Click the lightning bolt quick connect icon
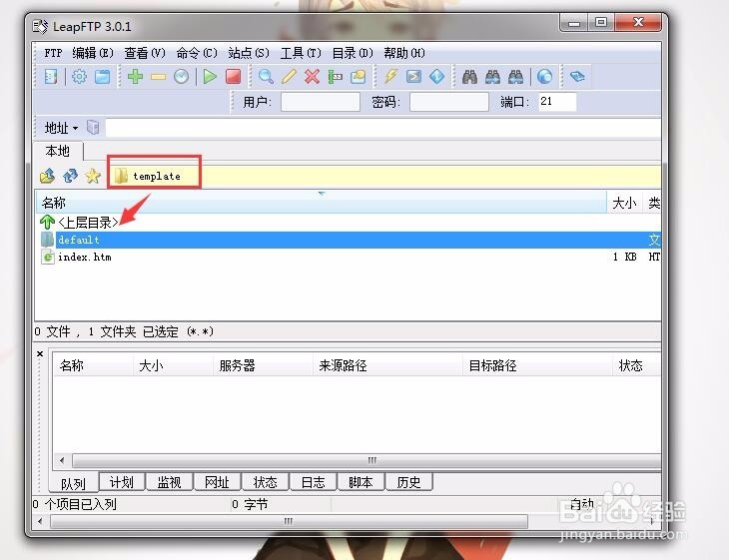 (390, 77)
